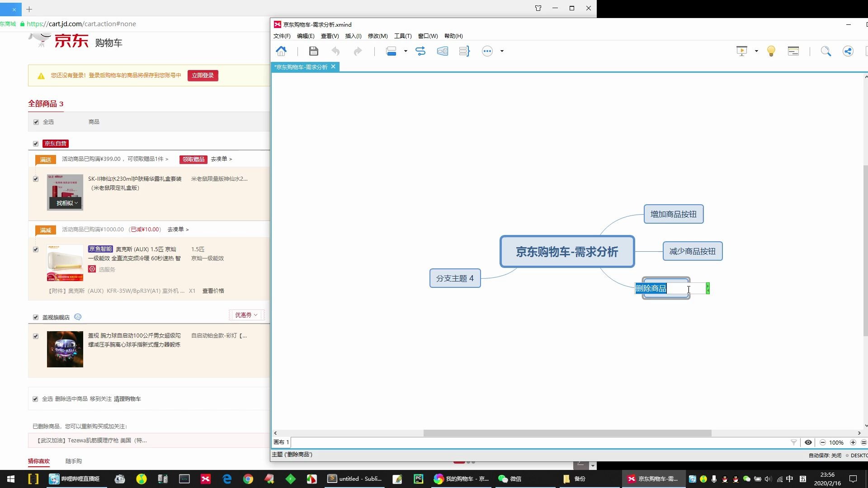
Task: Select 增加商品按钮 topic node
Action: tap(674, 214)
